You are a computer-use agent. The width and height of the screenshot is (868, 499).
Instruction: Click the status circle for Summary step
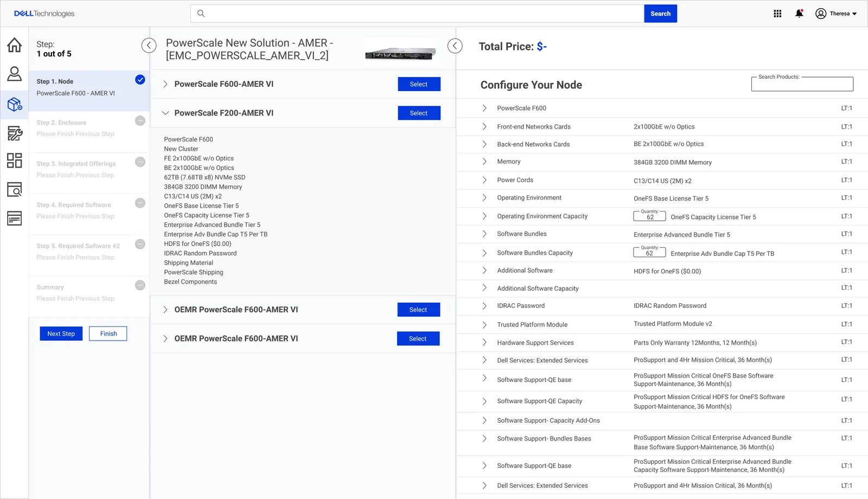pyautogui.click(x=140, y=285)
